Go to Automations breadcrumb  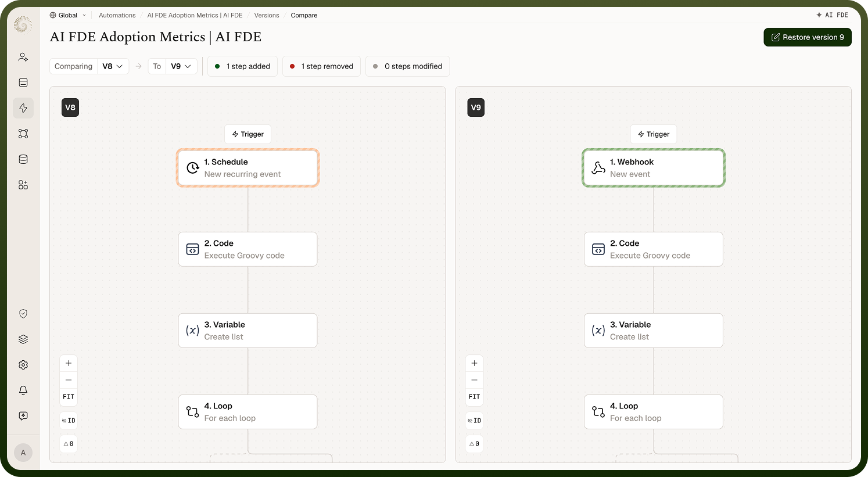117,15
